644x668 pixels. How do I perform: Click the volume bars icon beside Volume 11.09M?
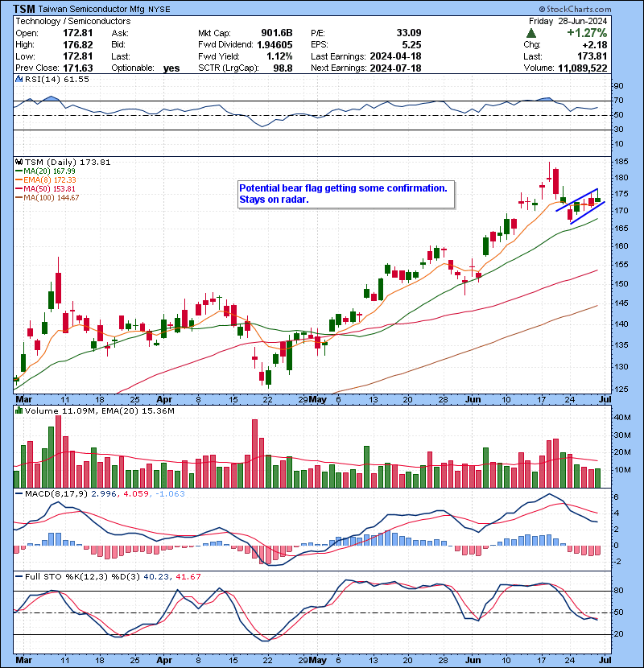[19, 410]
